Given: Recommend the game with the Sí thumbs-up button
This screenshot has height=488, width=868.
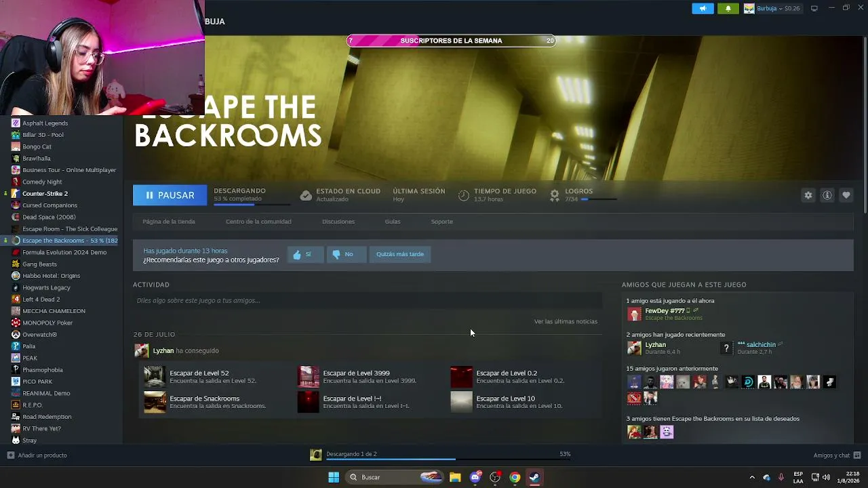Looking at the screenshot, I should 305,254.
